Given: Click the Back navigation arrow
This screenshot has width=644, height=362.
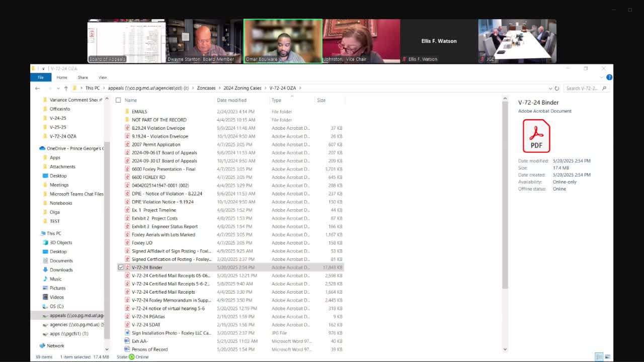Looking at the screenshot, I should pyautogui.click(x=37, y=88).
